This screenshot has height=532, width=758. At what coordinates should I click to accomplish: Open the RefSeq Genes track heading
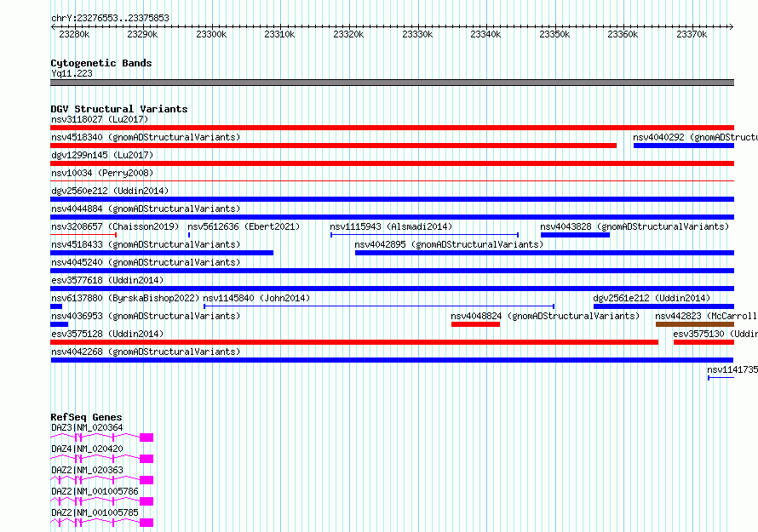pos(87,417)
